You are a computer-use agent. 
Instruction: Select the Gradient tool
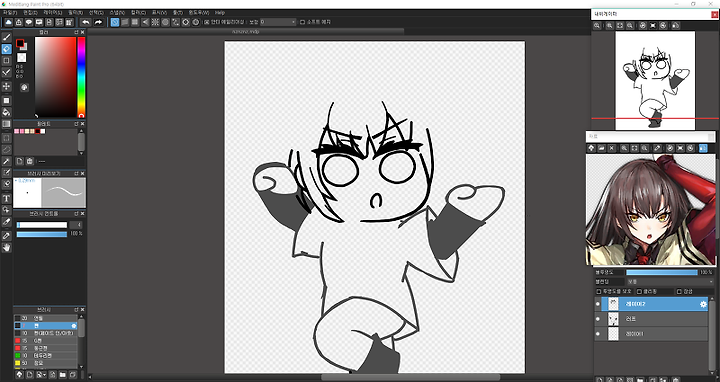pos(6,124)
